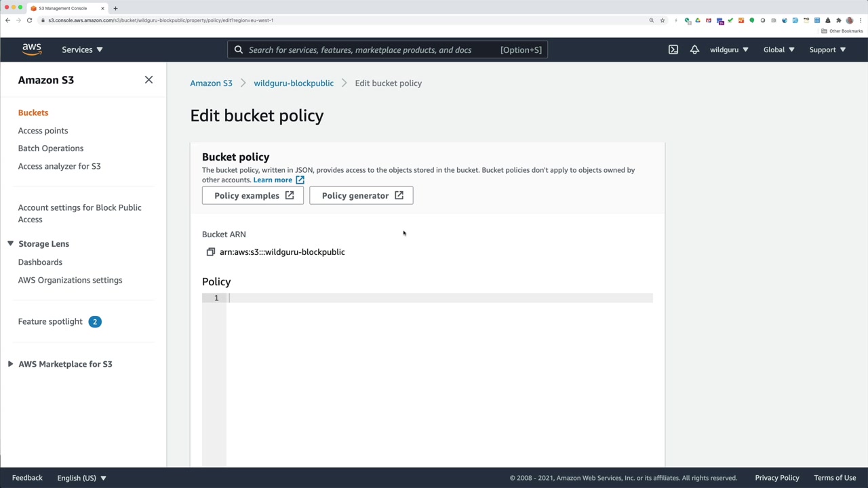Open the Terms of Use link

pos(835,478)
